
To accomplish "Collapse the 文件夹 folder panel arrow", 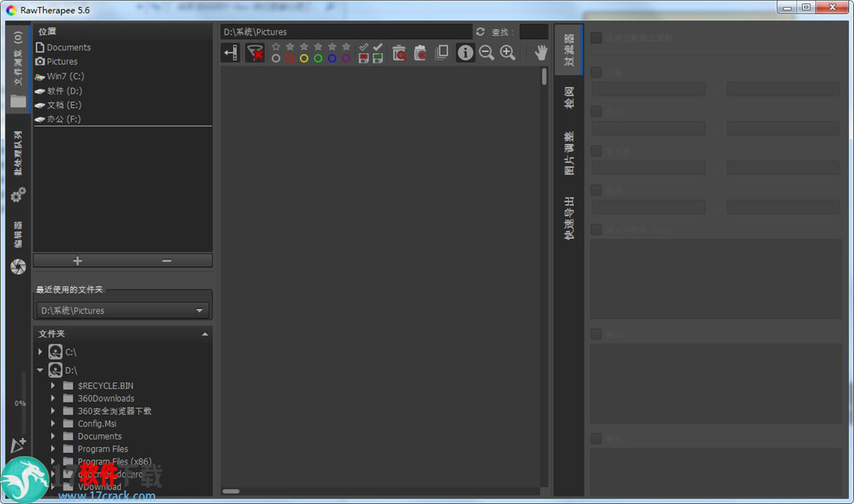I will tap(205, 334).
